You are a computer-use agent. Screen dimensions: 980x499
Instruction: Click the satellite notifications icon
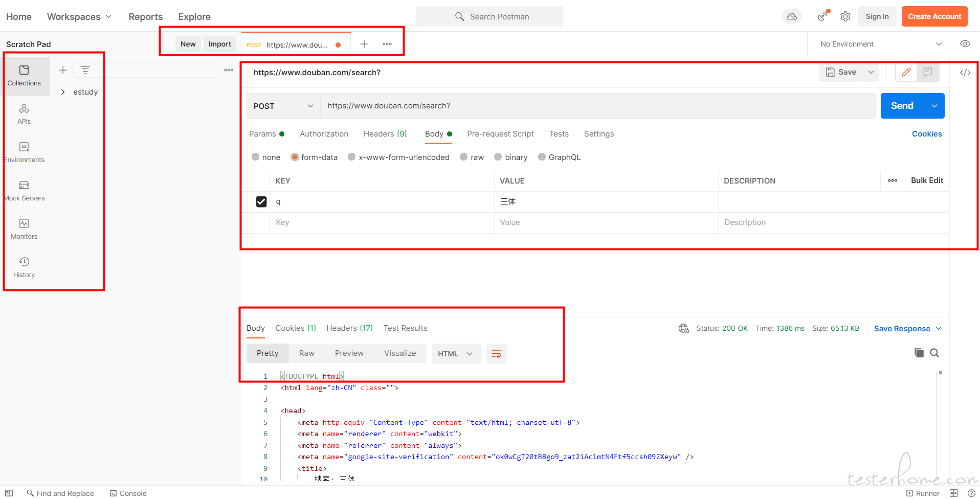[x=823, y=16]
